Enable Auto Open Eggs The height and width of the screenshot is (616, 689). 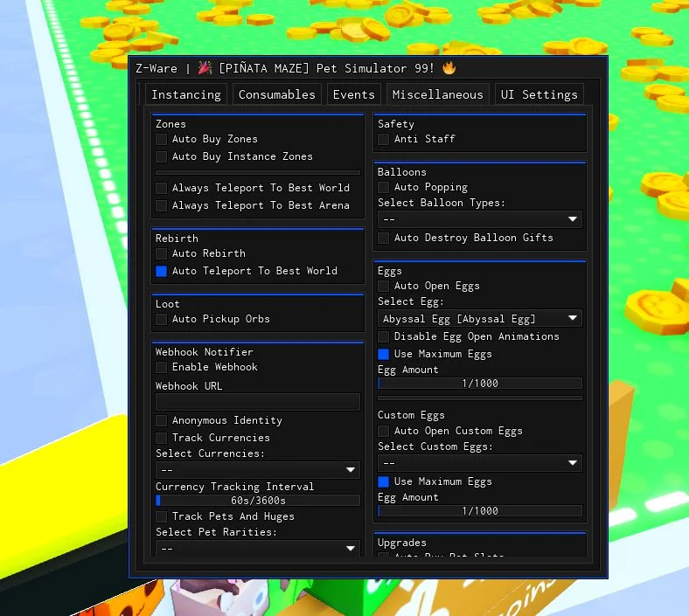click(383, 287)
